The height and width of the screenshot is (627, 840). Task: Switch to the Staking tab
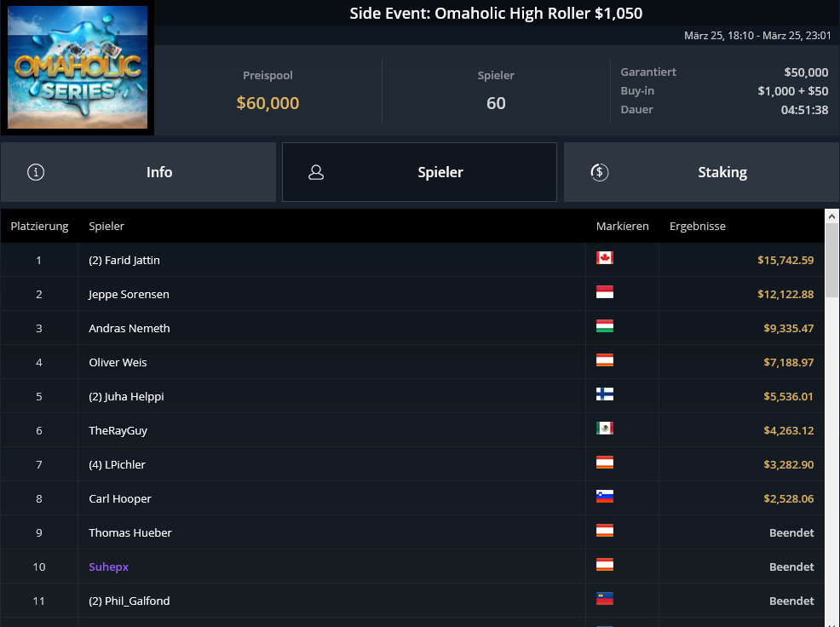tap(701, 172)
